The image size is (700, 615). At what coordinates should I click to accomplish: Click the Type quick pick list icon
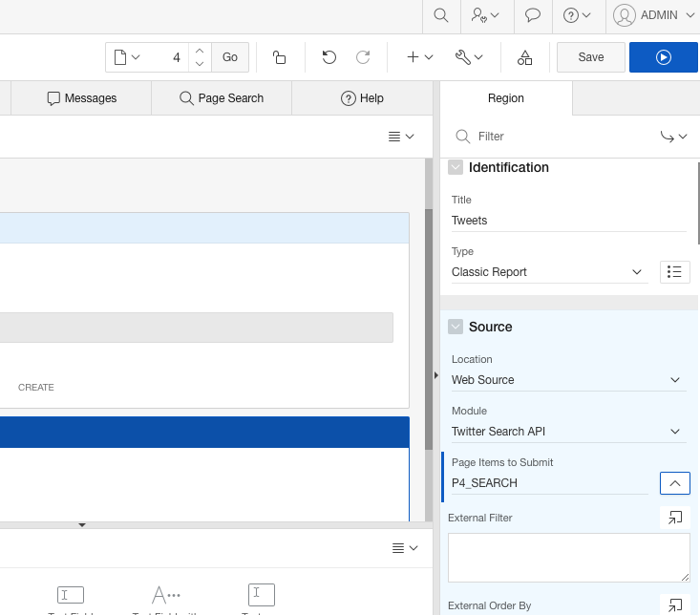[x=674, y=272]
